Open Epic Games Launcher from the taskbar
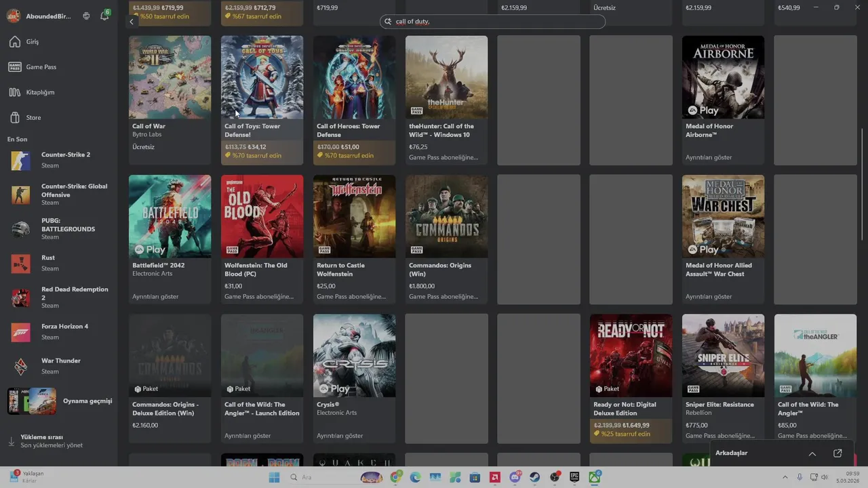 click(574, 477)
